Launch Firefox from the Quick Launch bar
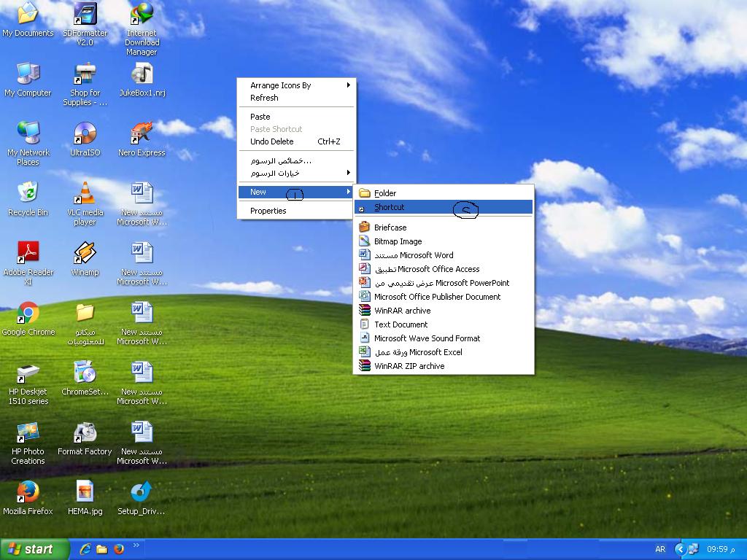 coord(119,549)
